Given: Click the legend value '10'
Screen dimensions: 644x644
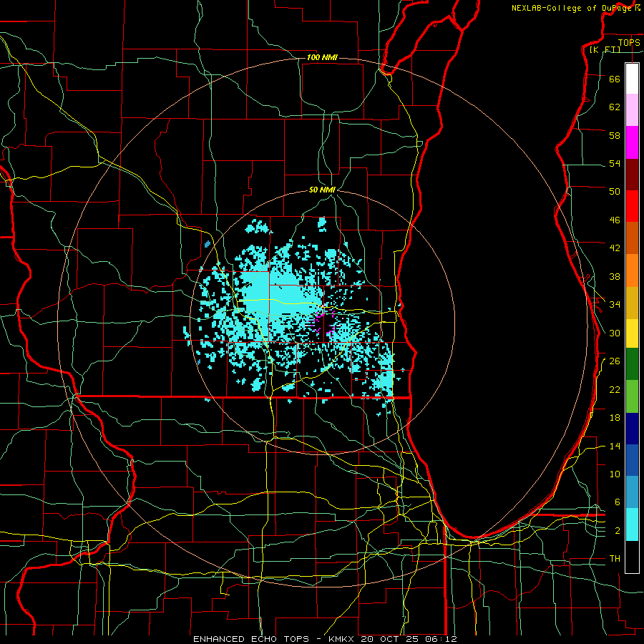Looking at the screenshot, I should tap(615, 474).
